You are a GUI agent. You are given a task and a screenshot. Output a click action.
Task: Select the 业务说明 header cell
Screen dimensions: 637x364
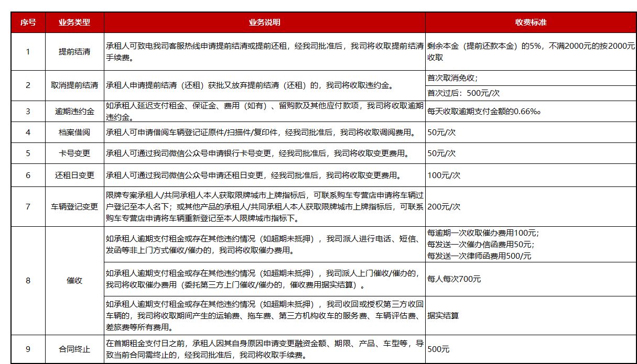(x=264, y=23)
